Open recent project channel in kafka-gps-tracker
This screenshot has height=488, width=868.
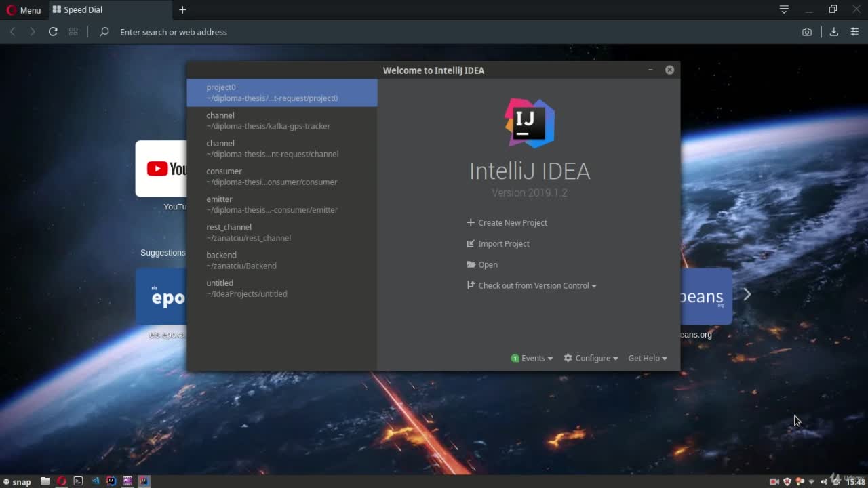click(x=282, y=121)
